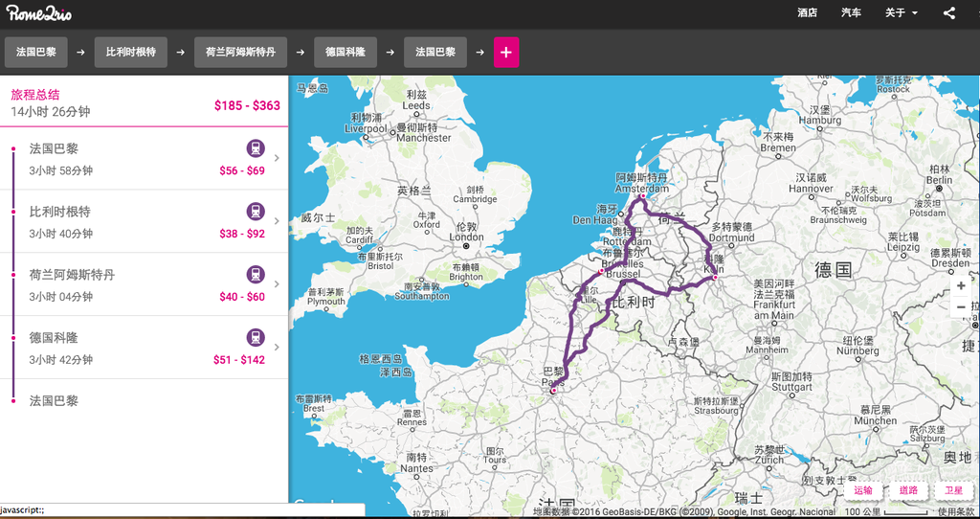Click the pink add destination plus button
Viewport: 980px width, 519px height.
tap(506, 52)
